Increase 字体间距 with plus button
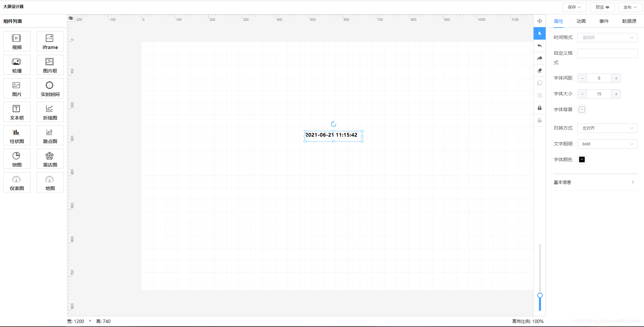Screen dimensions: 644x327 point(616,78)
